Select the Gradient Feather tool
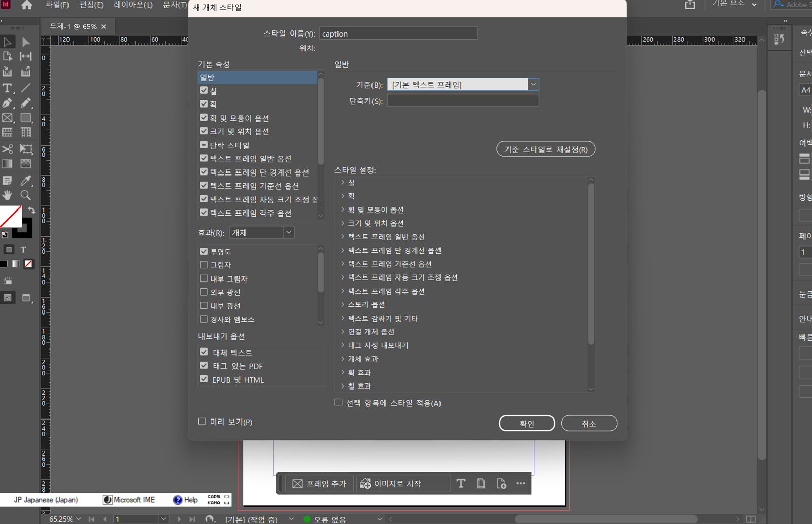The image size is (812, 524). 26,164
